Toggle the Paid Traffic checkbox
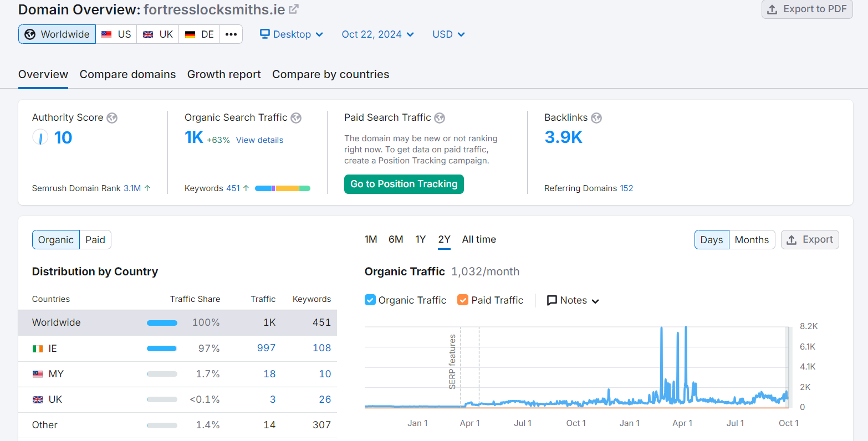This screenshot has width=868, height=441. 463,300
